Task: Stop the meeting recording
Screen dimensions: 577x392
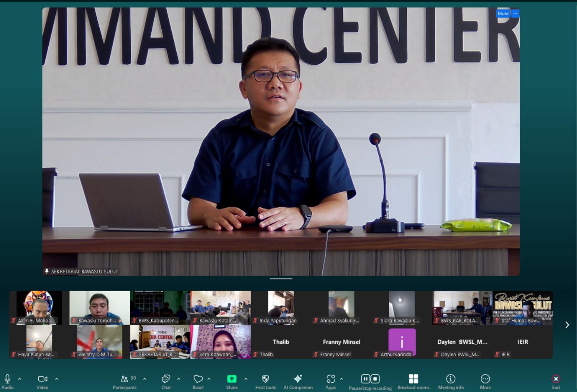Action: click(375, 379)
